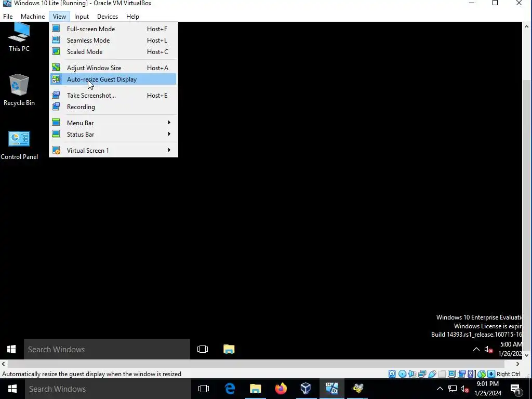Choose Full-screen Mode from View menu

[113, 29]
